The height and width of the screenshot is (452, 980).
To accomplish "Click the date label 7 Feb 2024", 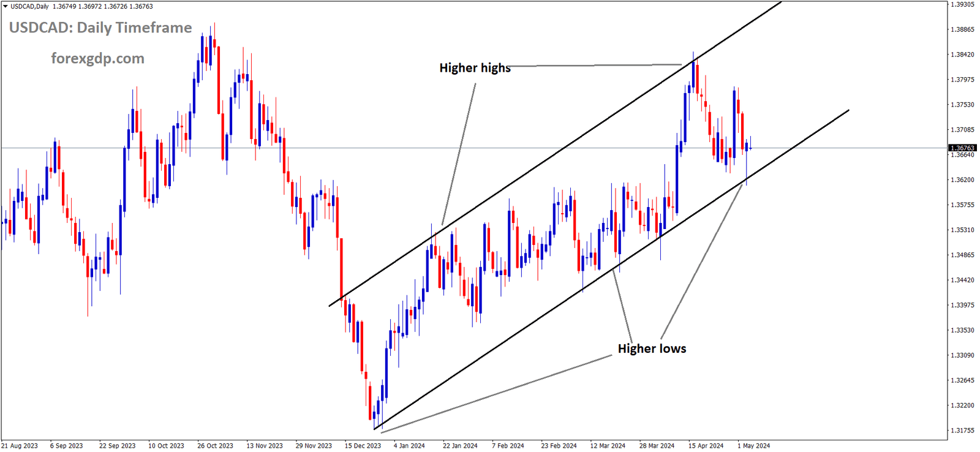I will (x=508, y=446).
